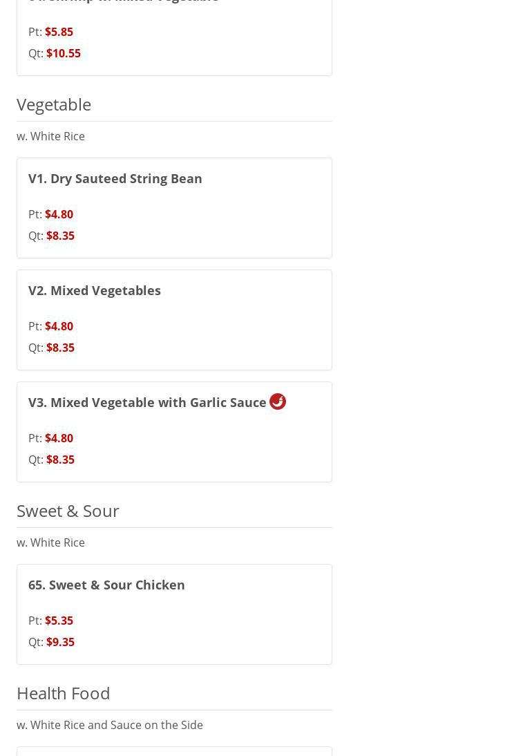Select V2. Mixed Vegetables menu item
532x756 pixels.
pos(95,290)
